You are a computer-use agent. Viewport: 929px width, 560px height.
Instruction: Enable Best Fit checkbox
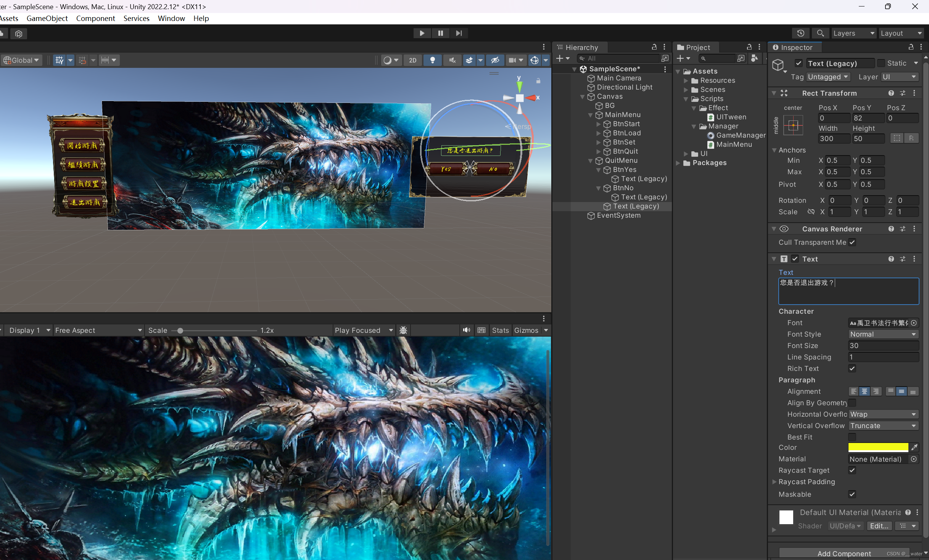point(852,437)
